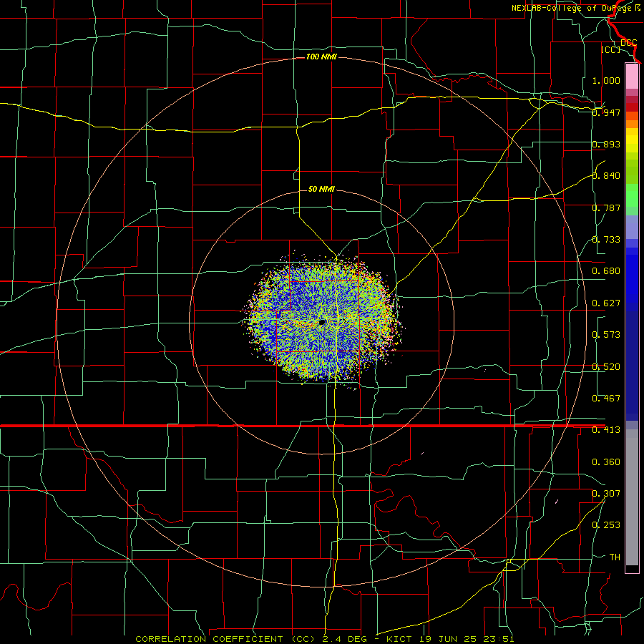Click the DCC label above the color scale

[x=628, y=43]
